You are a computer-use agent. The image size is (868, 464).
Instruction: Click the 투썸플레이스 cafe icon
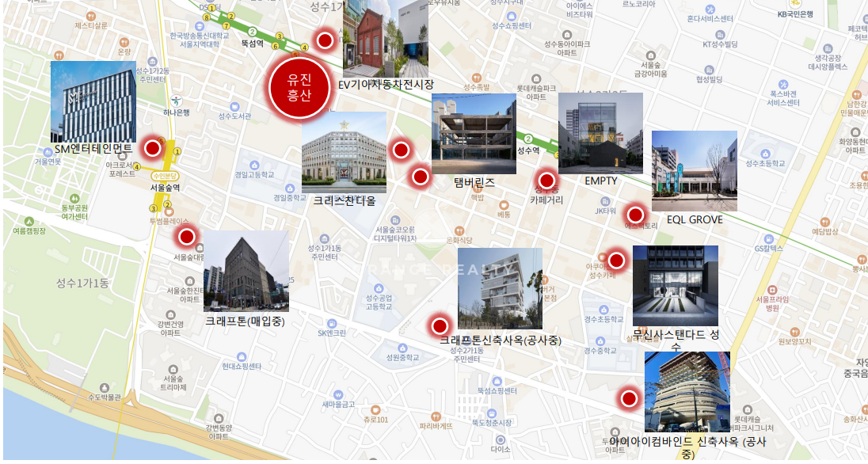point(169,212)
